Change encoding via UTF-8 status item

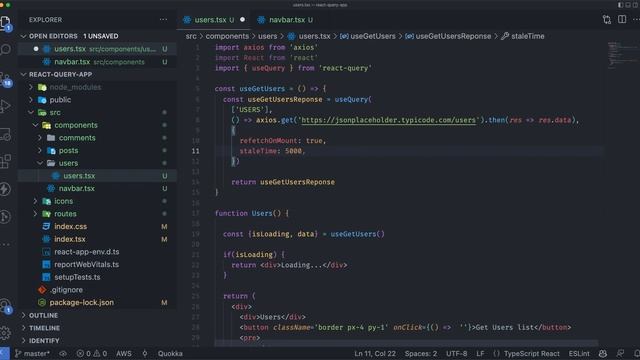(x=456, y=353)
